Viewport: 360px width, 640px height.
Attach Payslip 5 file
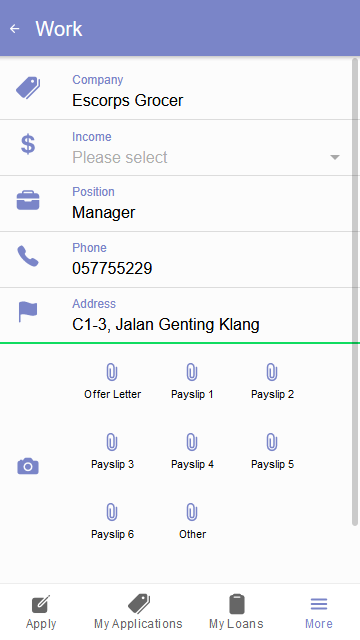[x=272, y=451]
